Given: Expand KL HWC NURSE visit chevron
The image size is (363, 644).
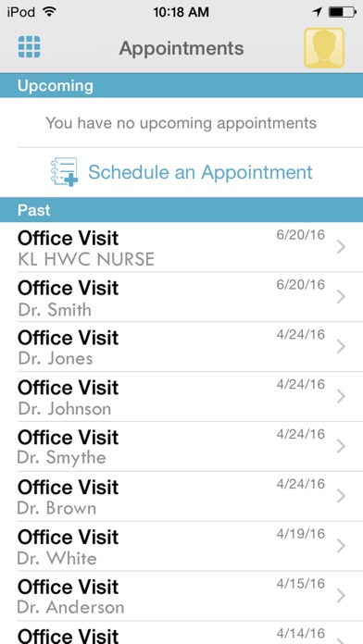Looking at the screenshot, I should (x=341, y=247).
